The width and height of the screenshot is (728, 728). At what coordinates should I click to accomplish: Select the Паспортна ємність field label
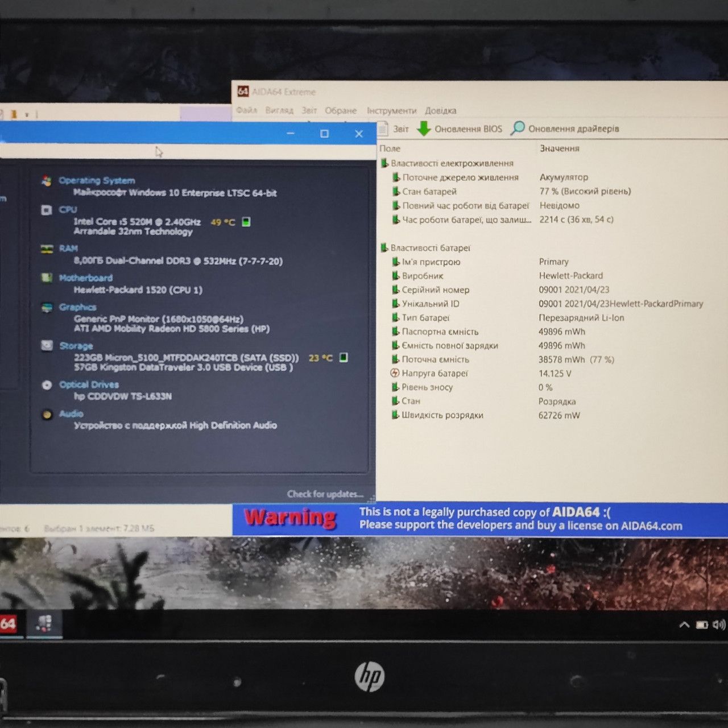440,332
